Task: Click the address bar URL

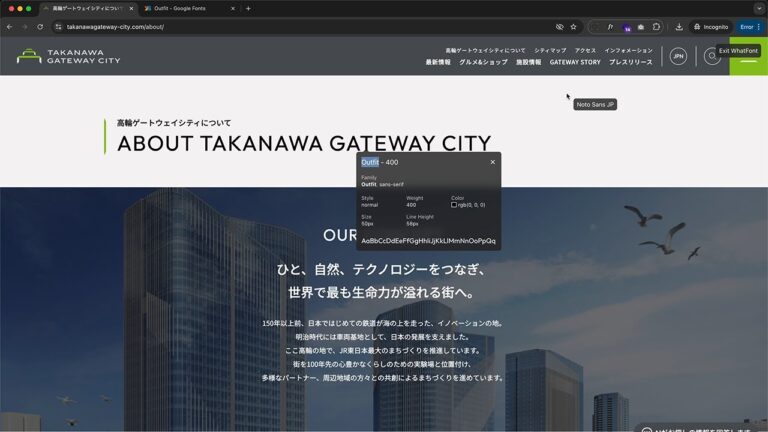Action: point(116,27)
